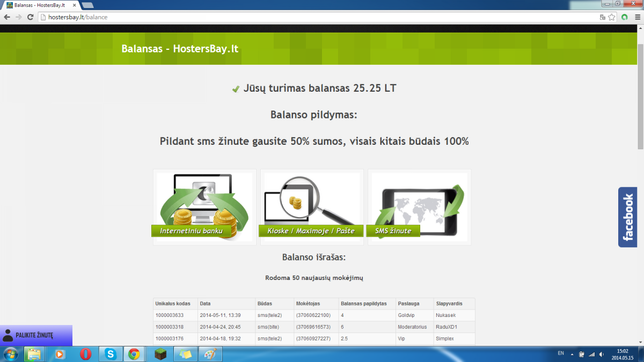644x362 pixels.
Task: Choose the Kioske / Maximoje / Pašte option
Action: click(x=312, y=231)
